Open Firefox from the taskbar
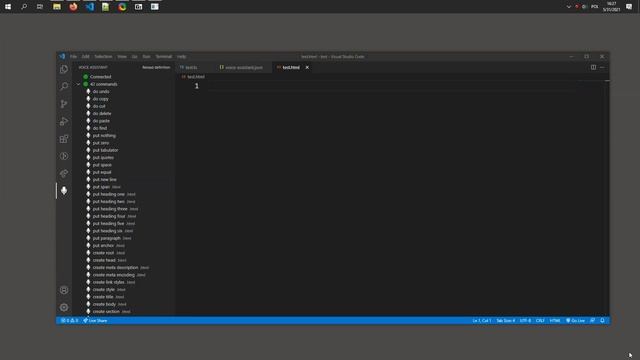The width and height of the screenshot is (640, 360). (x=73, y=7)
